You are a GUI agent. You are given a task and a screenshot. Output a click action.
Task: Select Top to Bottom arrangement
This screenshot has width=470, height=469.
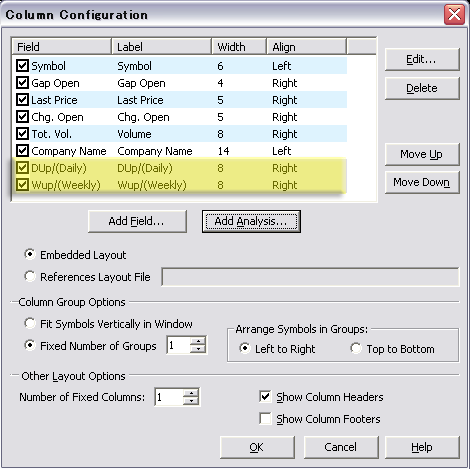coord(356,349)
